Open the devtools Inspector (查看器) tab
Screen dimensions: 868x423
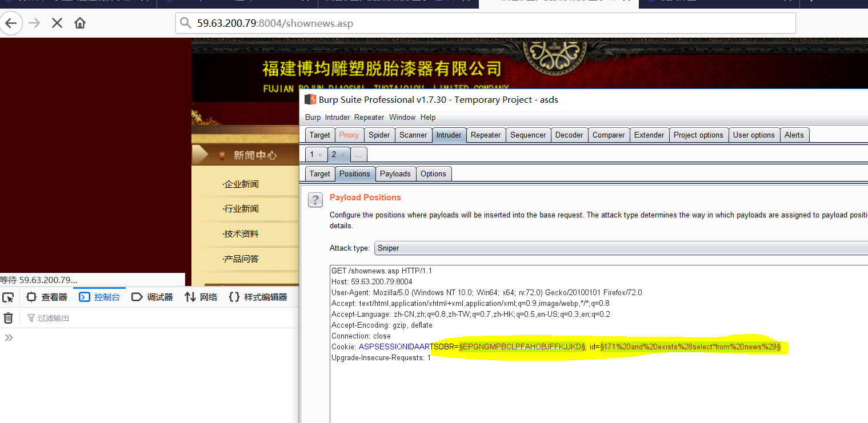47,297
